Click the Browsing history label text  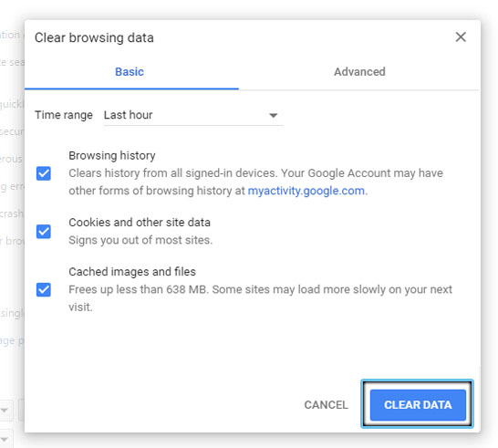pos(112,156)
